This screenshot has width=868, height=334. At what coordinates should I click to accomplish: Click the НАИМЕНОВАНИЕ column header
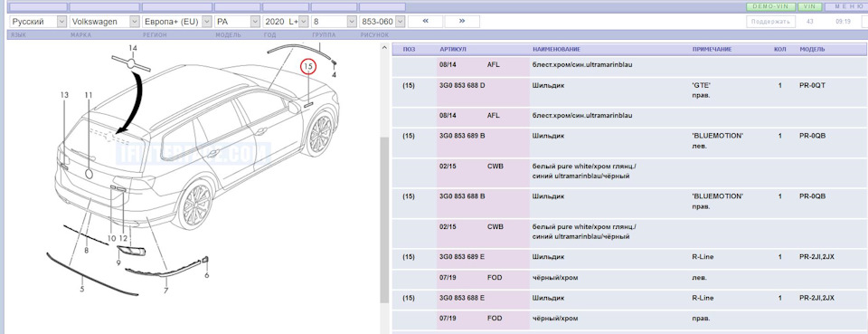pos(556,49)
